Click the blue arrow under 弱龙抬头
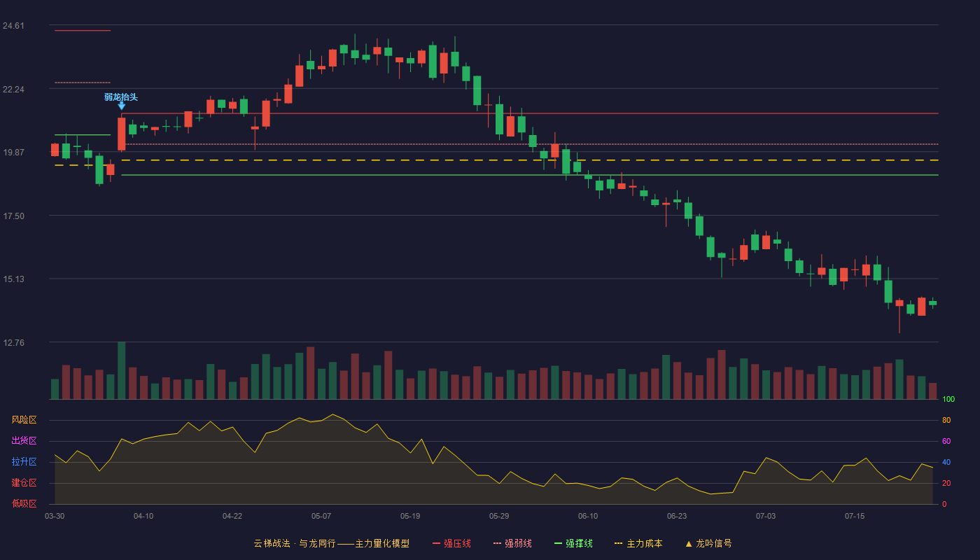The height and width of the screenshot is (560, 980). (x=122, y=106)
